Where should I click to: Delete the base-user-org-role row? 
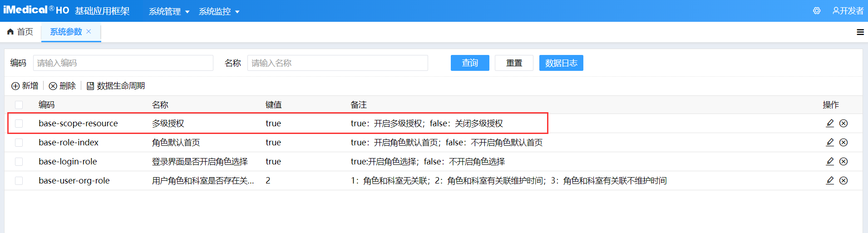843,180
